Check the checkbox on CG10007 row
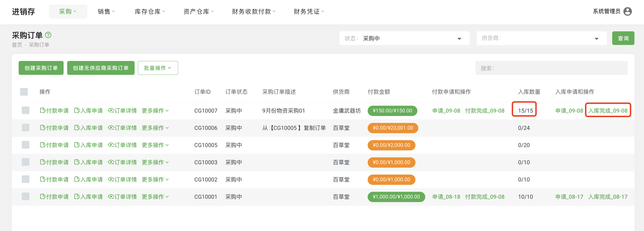This screenshot has height=231, width=644. tap(26, 110)
